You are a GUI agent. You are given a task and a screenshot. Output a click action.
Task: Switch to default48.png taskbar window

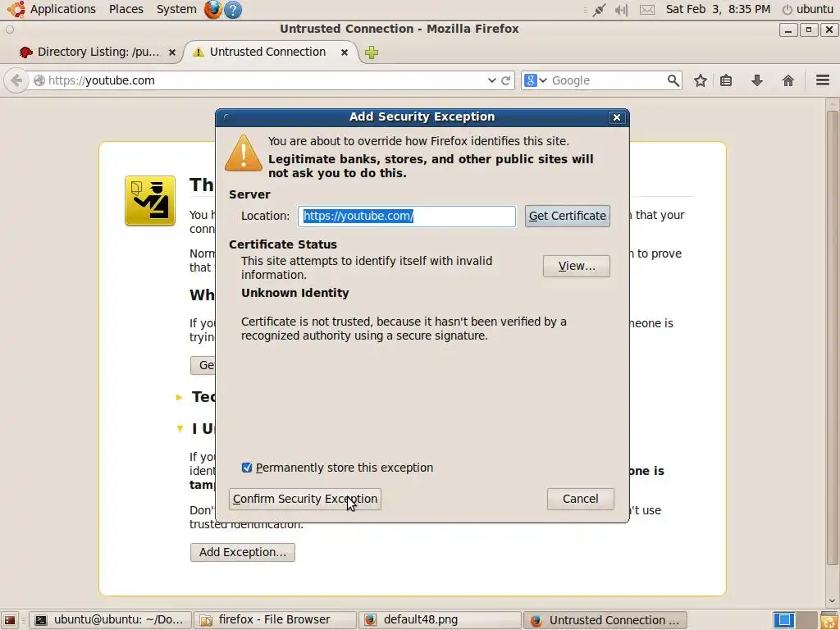[440, 620]
